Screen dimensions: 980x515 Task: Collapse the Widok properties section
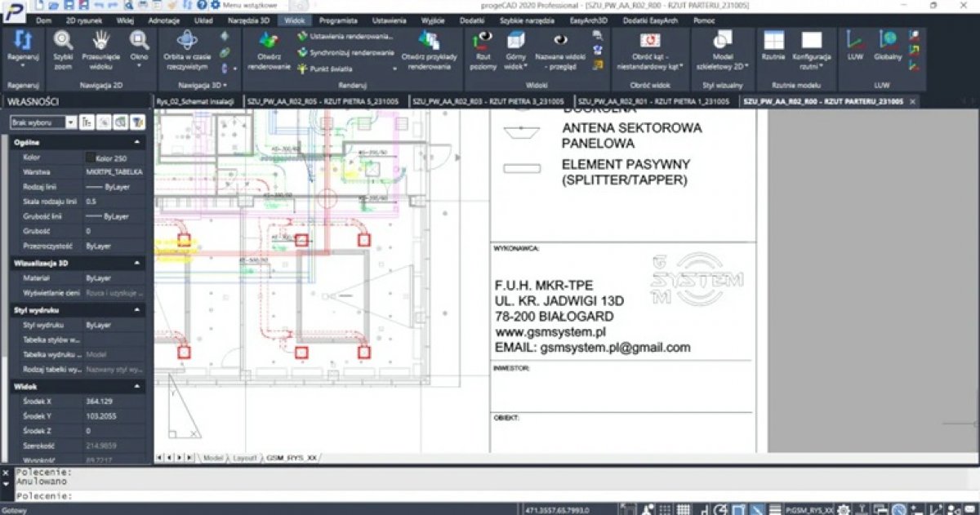point(136,386)
